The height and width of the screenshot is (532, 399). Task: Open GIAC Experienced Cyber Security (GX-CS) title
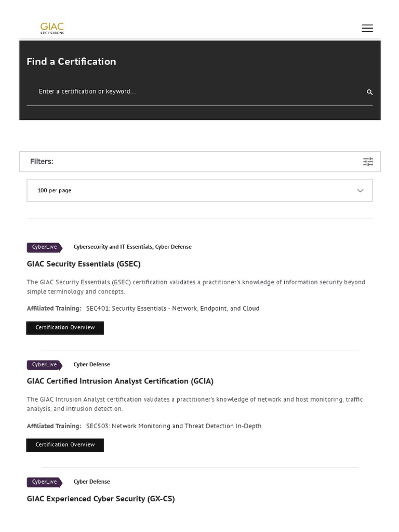tap(101, 499)
